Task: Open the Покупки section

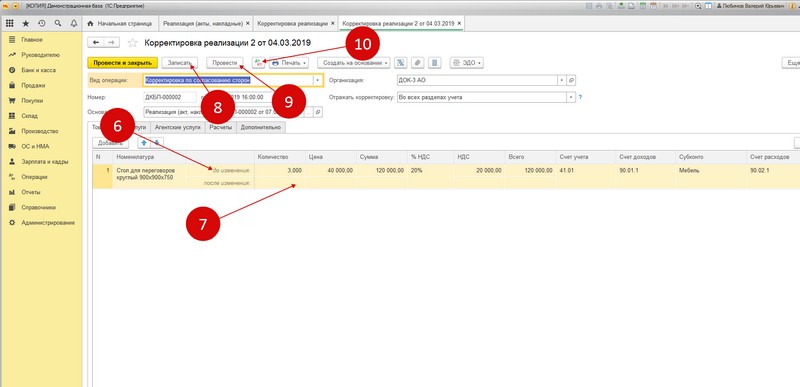Action: [x=32, y=101]
